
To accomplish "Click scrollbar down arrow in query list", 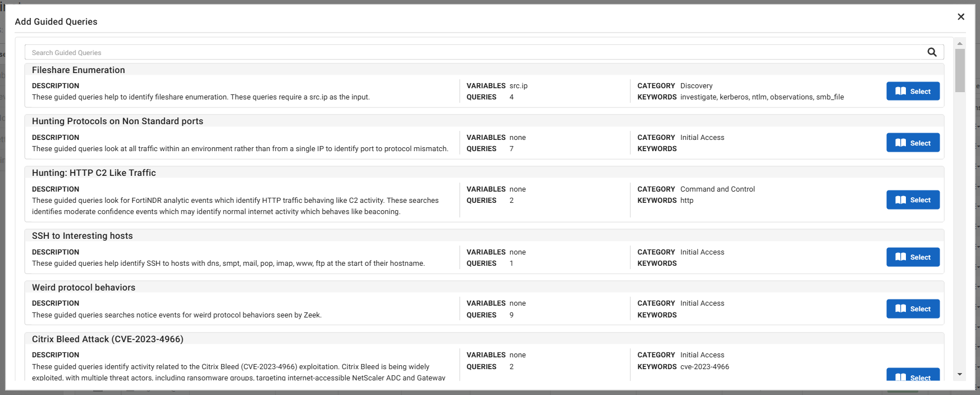I will pos(960,374).
